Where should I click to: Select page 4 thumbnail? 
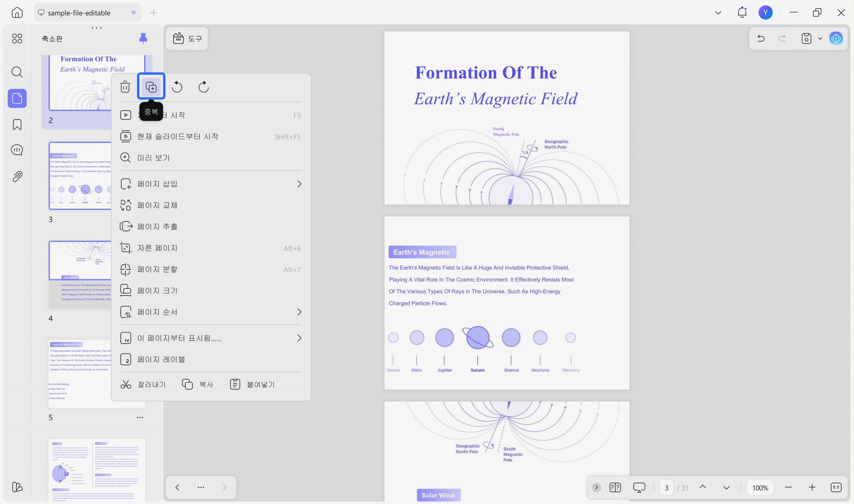80,275
